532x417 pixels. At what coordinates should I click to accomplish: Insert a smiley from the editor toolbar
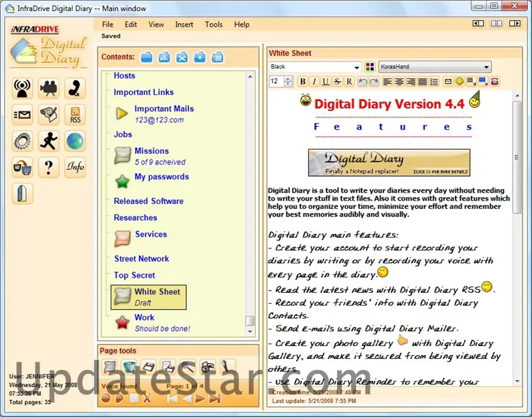click(x=460, y=81)
